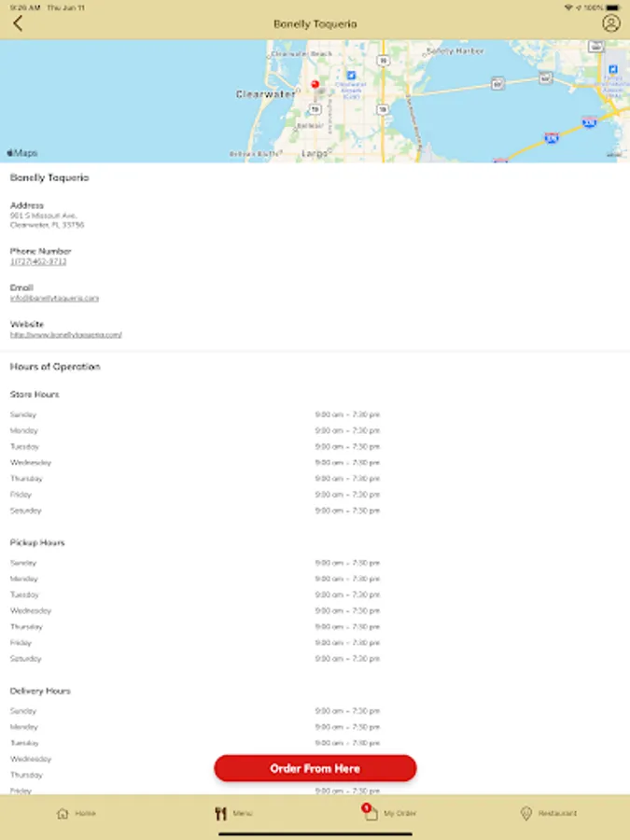
Task: Select the Monday row under Store Hours
Action: [195, 430]
